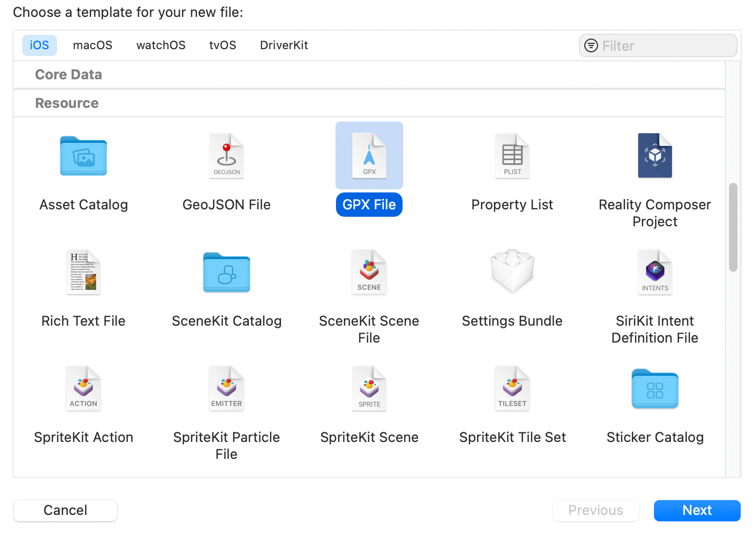Switch to the iOS platform tab
The image size is (756, 535).
tap(40, 45)
